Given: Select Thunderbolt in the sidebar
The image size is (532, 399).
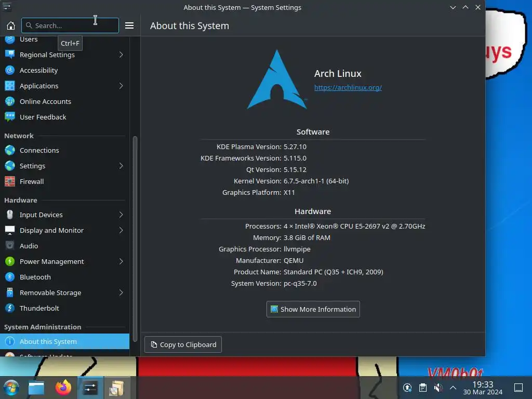Looking at the screenshot, I should tap(64, 309).
